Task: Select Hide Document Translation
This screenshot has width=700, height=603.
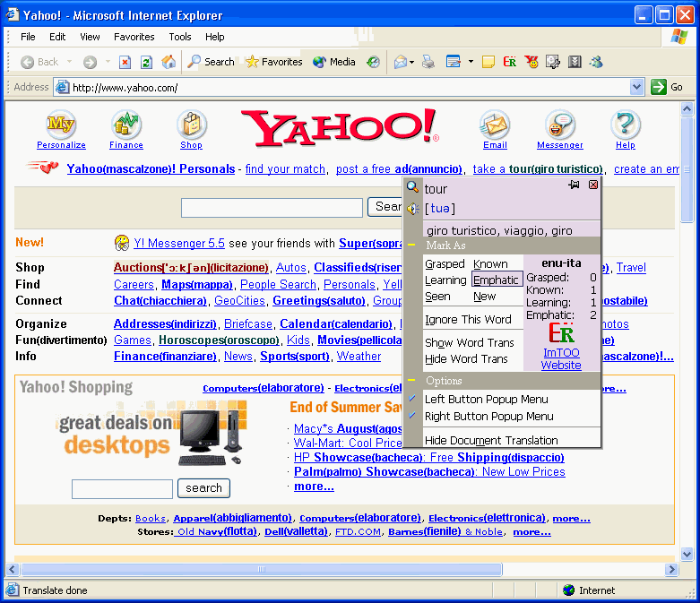Action: (x=491, y=440)
